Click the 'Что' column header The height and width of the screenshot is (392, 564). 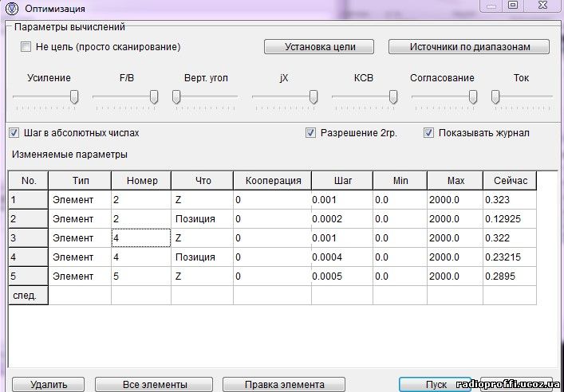tap(202, 180)
